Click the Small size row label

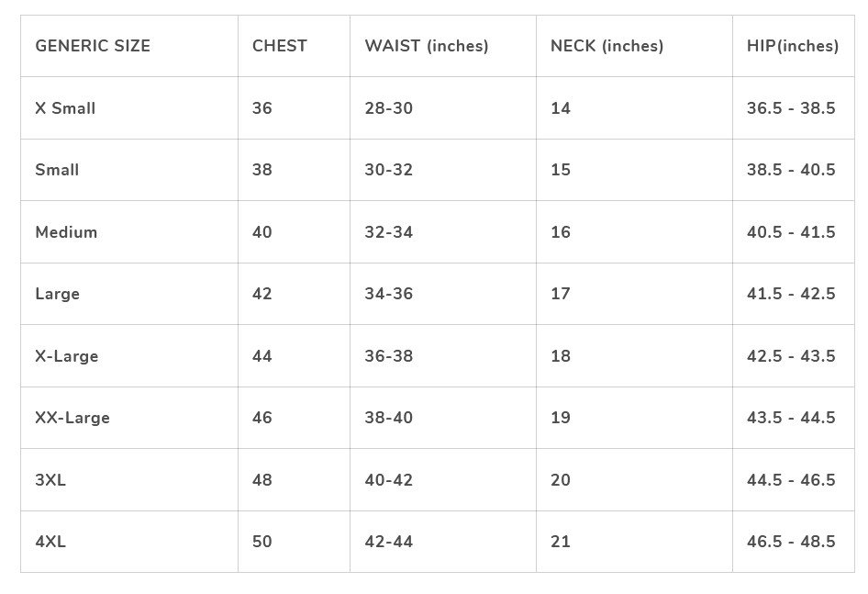[57, 170]
